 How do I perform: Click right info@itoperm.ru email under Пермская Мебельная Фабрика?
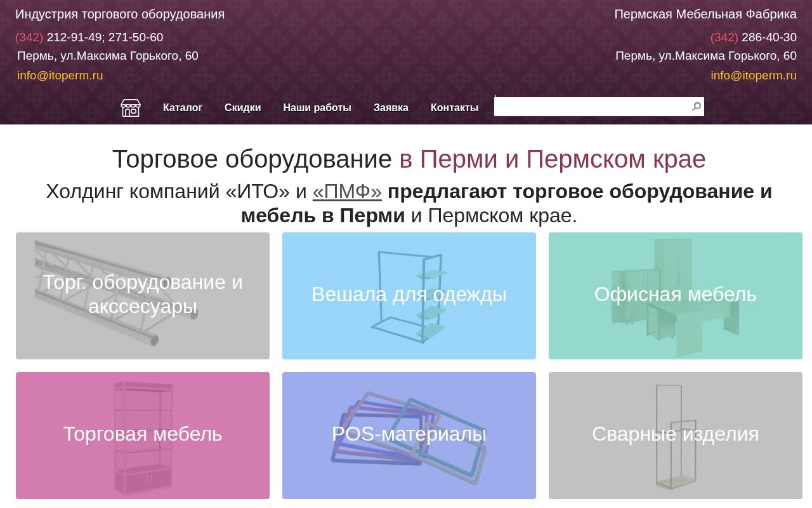coord(754,76)
